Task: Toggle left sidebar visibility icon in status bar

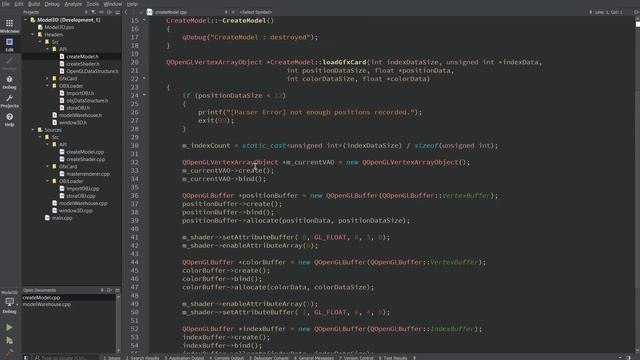Action: pyautogui.click(x=26, y=358)
